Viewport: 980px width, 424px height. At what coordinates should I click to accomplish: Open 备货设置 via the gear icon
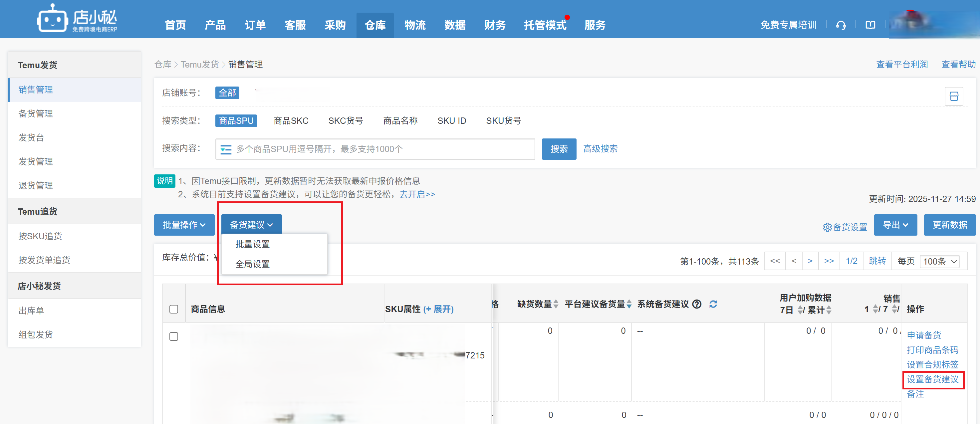coord(828,227)
